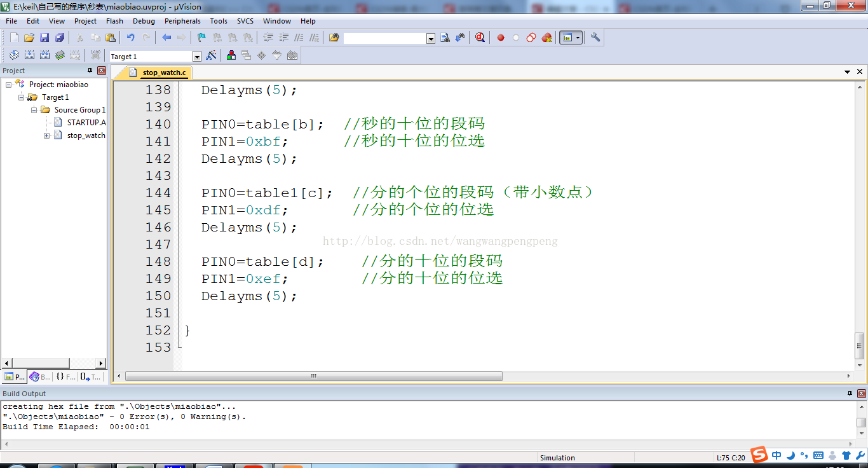Switch to the Functions tab in the Project panel
Screen dimensions: 868x468
tap(65, 376)
